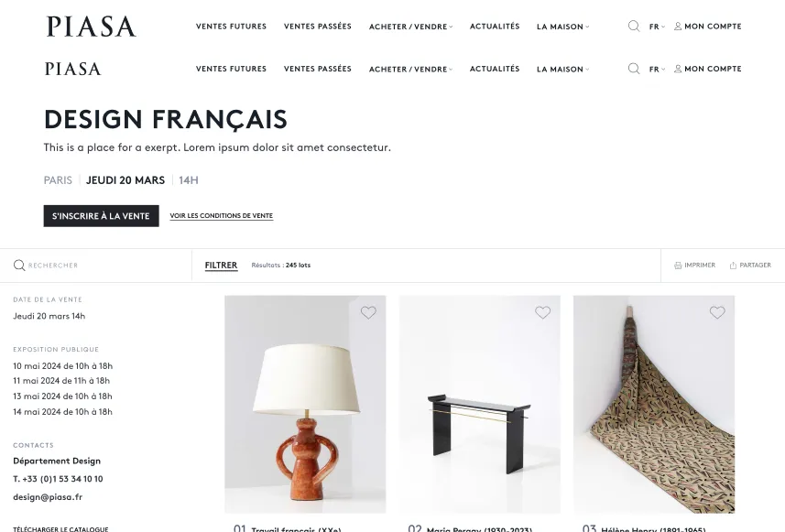Expand the Acheter / Vendre menu in the top header
This screenshot has width=785, height=532.
410,27
